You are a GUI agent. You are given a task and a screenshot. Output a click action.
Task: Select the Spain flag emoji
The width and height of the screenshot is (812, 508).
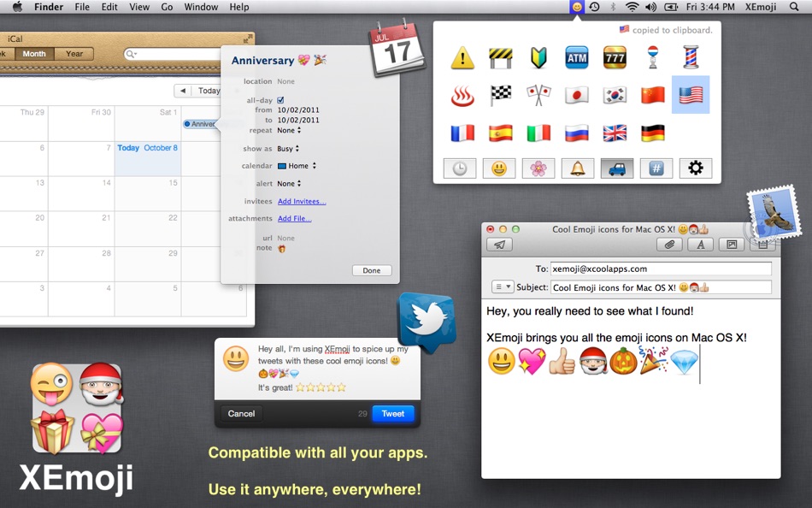tap(500, 133)
